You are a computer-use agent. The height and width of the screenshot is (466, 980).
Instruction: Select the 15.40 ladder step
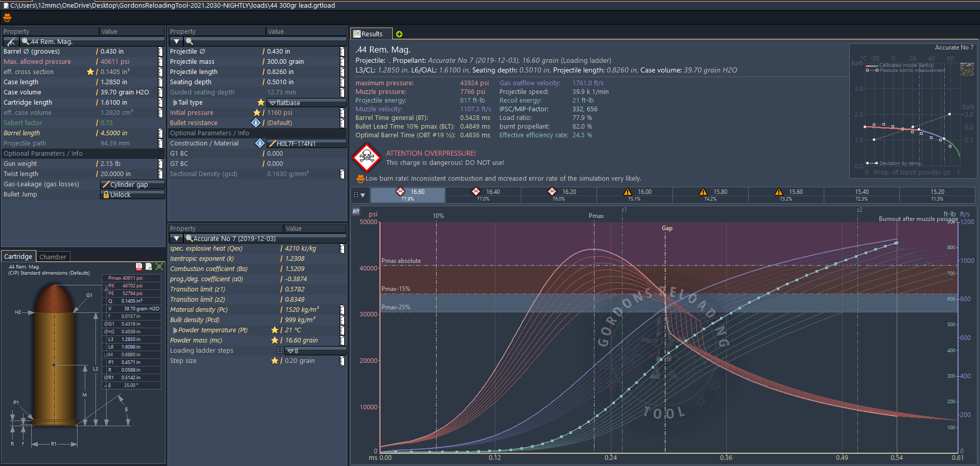coord(862,195)
